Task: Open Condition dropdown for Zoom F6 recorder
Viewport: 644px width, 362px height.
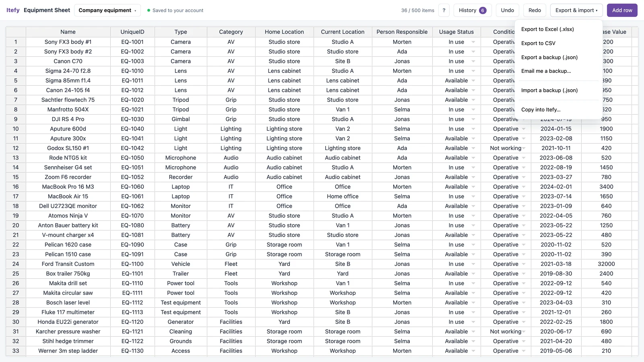Action: tap(524, 177)
